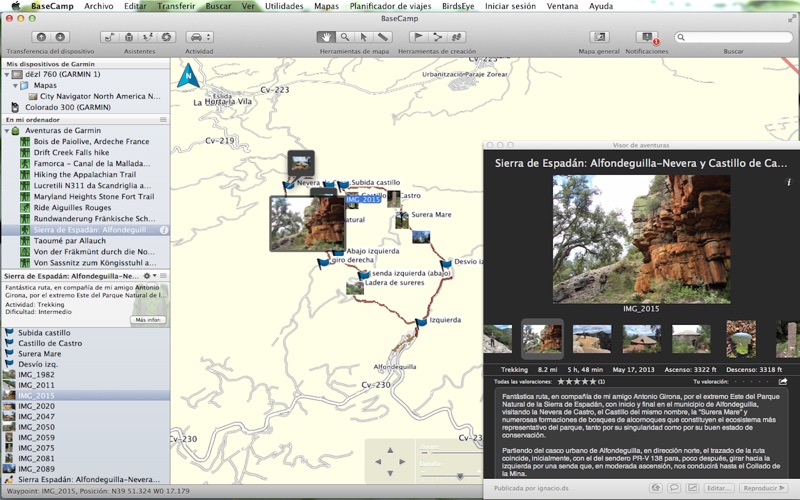Click the Buscar search field
This screenshot has width=800, height=500.
click(733, 37)
